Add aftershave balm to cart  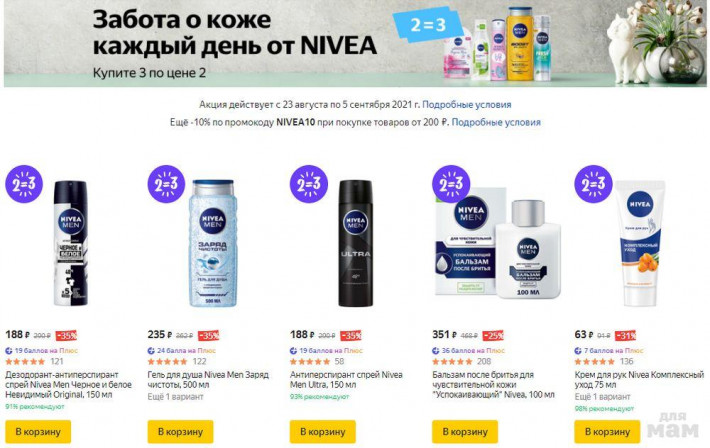[465, 432]
